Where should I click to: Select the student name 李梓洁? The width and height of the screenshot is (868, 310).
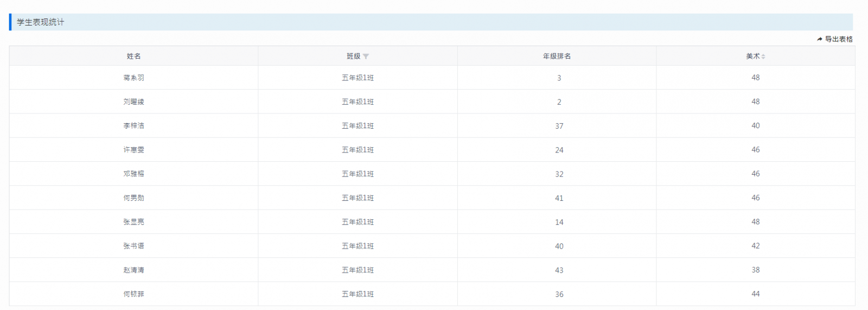click(133, 126)
